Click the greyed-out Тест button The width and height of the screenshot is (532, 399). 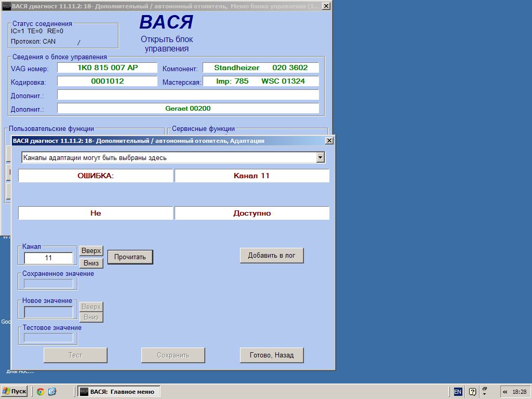(x=75, y=355)
